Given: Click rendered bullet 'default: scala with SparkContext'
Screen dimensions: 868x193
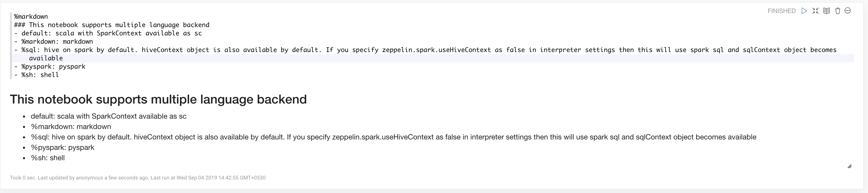Looking at the screenshot, I should click(x=108, y=116).
